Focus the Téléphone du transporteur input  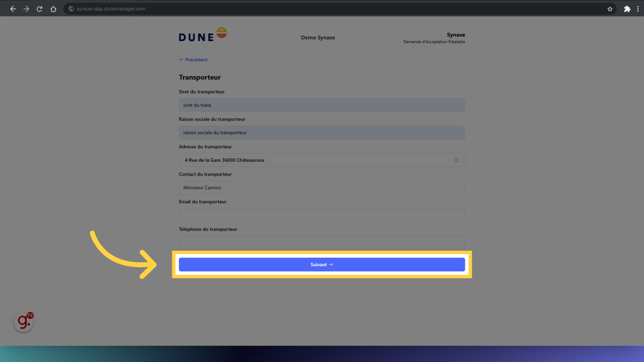coord(321,242)
